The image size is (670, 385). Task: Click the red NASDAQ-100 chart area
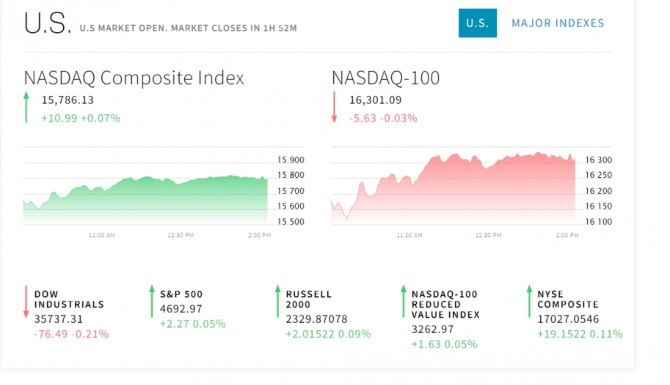(453, 189)
